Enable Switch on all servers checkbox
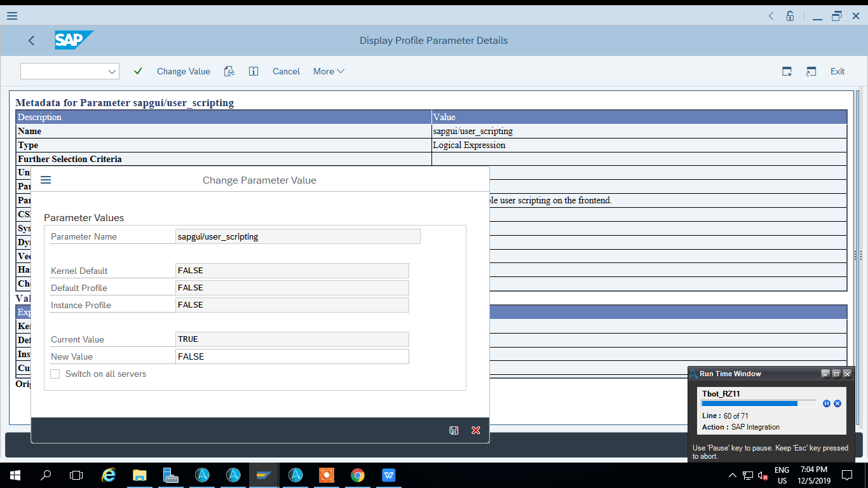 (x=55, y=374)
